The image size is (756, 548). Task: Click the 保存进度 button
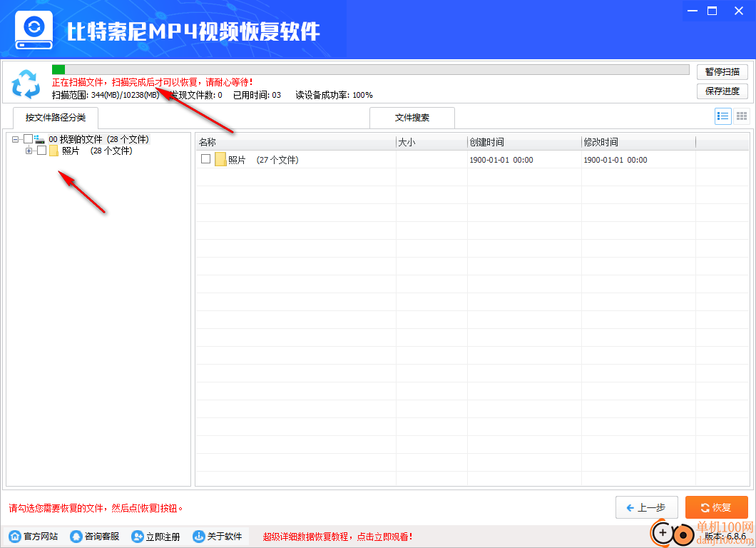(x=722, y=91)
